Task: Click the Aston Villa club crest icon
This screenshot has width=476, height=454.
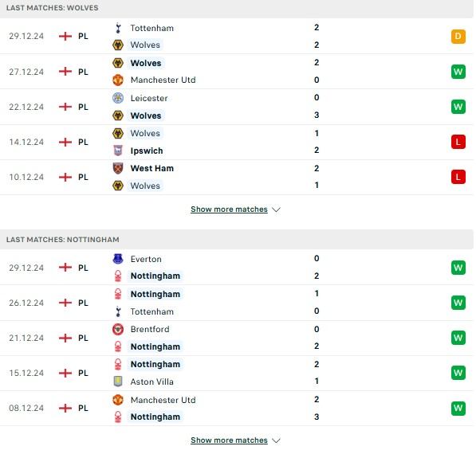Action: 118,382
